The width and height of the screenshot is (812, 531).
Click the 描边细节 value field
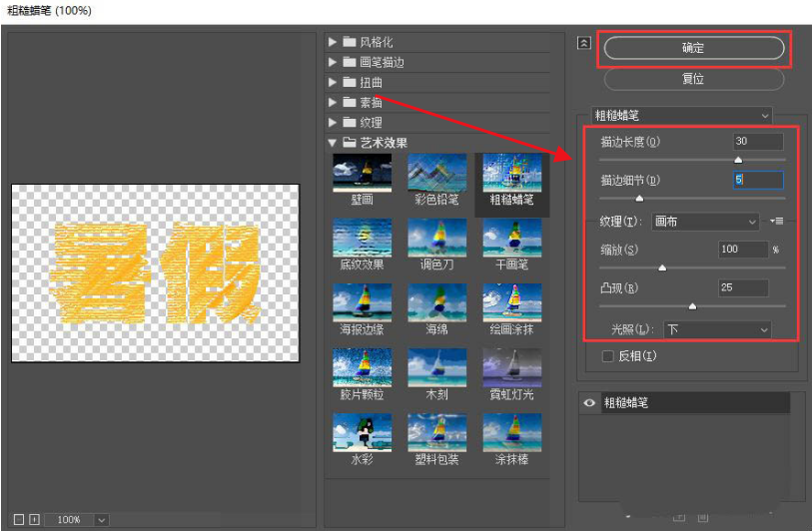pos(759,180)
